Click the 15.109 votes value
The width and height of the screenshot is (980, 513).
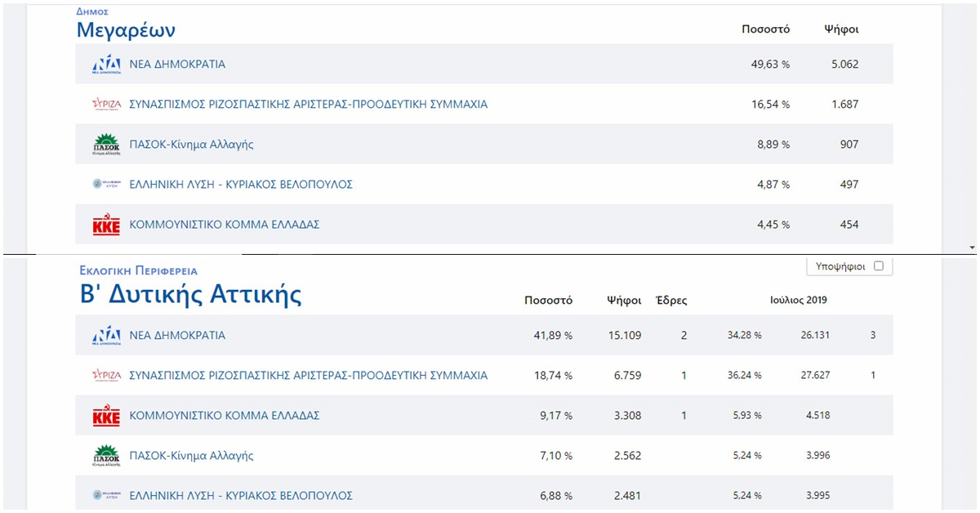(x=624, y=336)
